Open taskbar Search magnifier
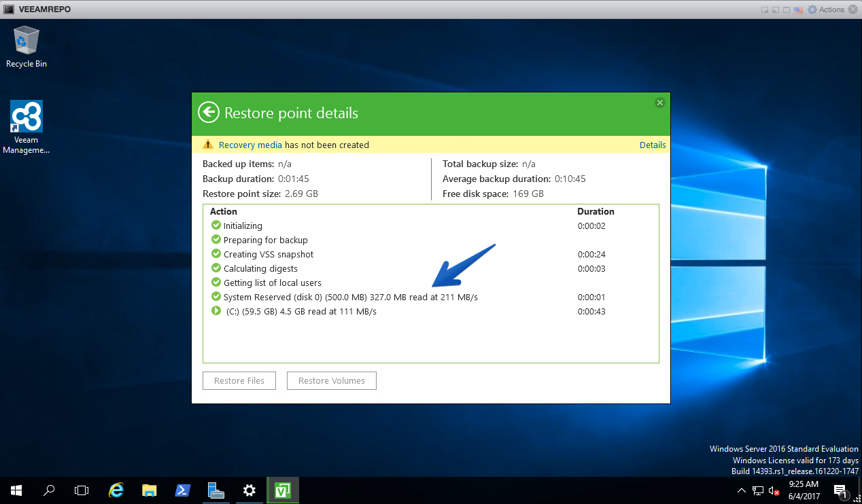 (49, 490)
